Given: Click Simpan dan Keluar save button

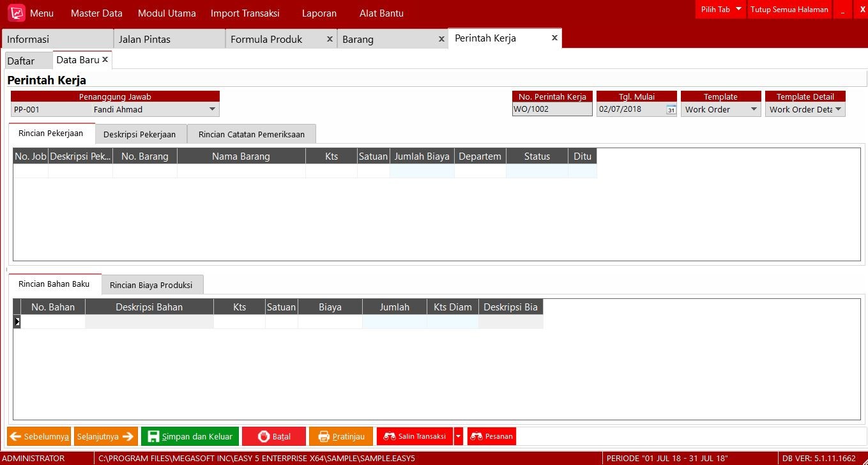Looking at the screenshot, I should 190,436.
